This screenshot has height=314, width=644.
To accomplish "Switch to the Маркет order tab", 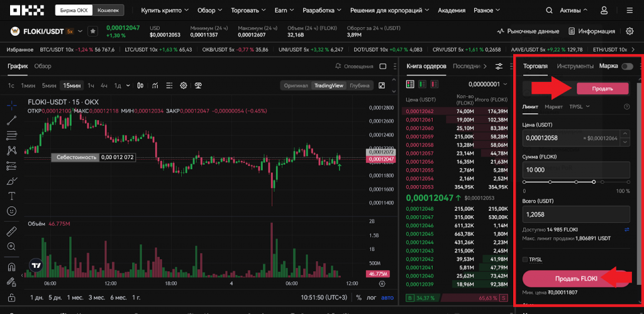I will (x=553, y=107).
